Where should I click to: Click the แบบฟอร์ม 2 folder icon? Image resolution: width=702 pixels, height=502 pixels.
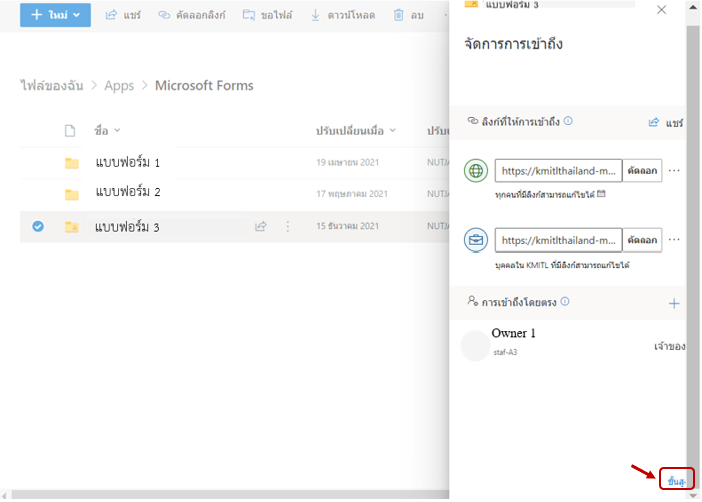[71, 194]
